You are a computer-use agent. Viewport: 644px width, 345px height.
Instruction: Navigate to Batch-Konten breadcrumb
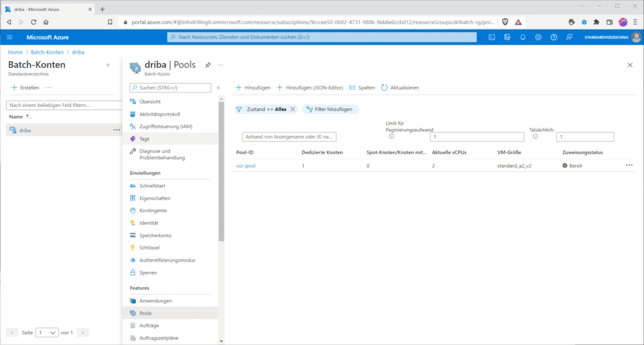coord(47,52)
